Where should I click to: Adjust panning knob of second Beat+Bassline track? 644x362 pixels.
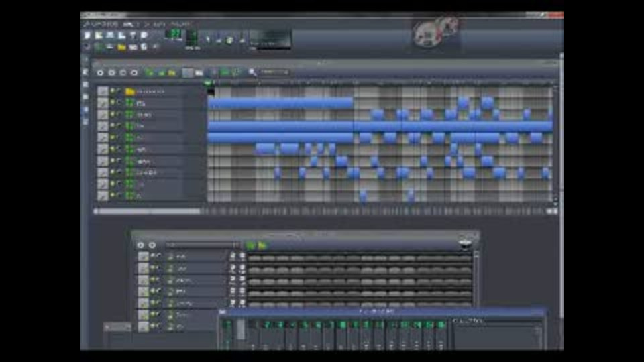(x=242, y=268)
